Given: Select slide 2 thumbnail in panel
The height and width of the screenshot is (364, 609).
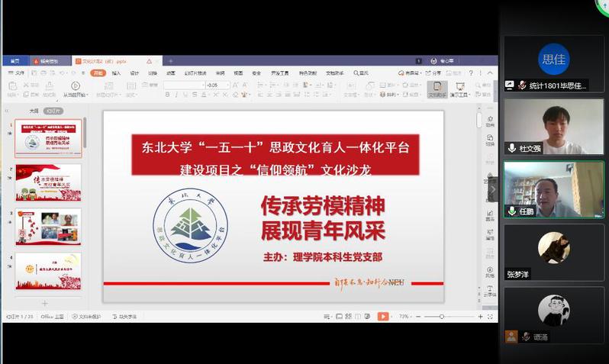Looking at the screenshot, I should 48,182.
